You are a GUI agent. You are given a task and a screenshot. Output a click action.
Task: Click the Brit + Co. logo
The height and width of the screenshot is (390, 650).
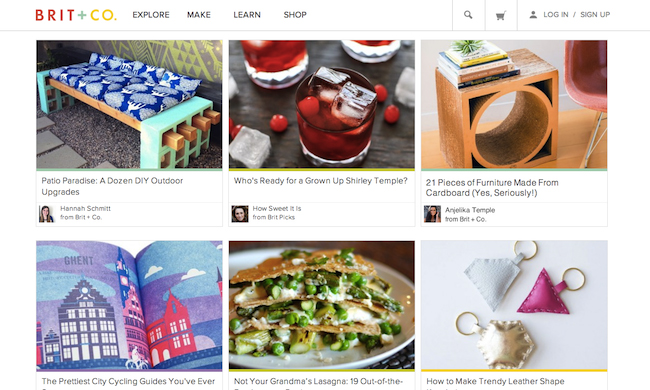[x=76, y=15]
